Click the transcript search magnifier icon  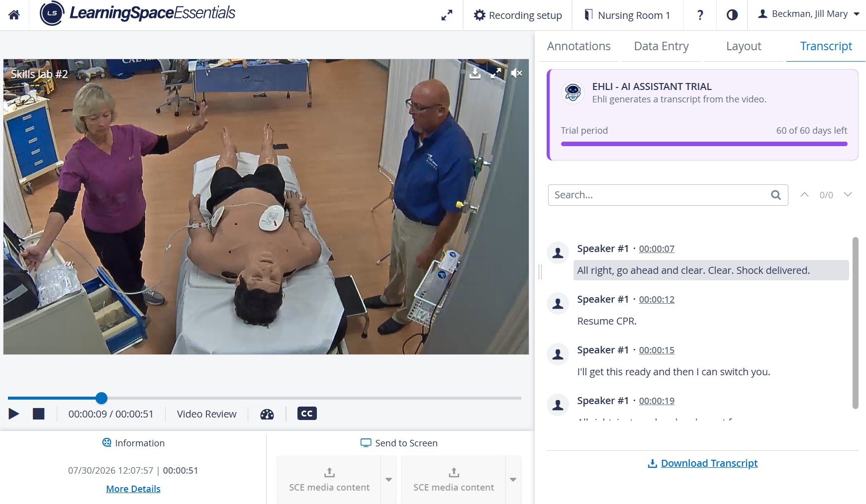coord(776,195)
